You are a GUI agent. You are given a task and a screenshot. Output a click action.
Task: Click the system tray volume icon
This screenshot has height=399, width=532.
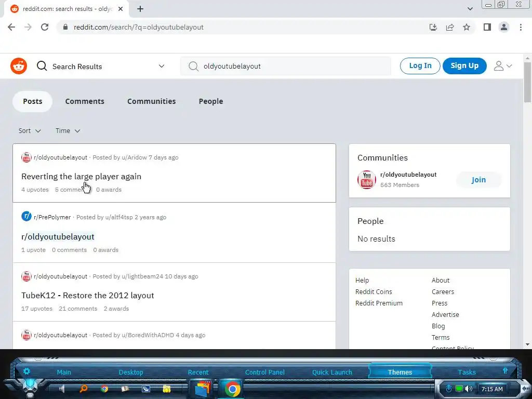point(469,389)
